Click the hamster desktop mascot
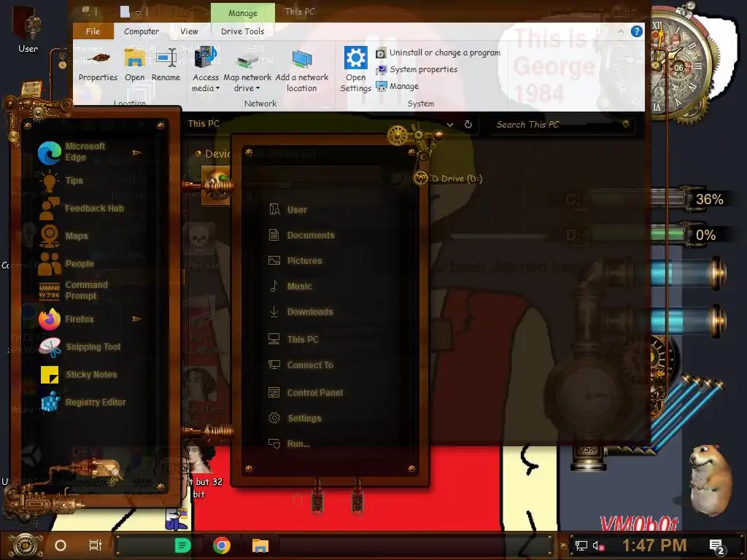This screenshot has height=560, width=747. [x=709, y=480]
